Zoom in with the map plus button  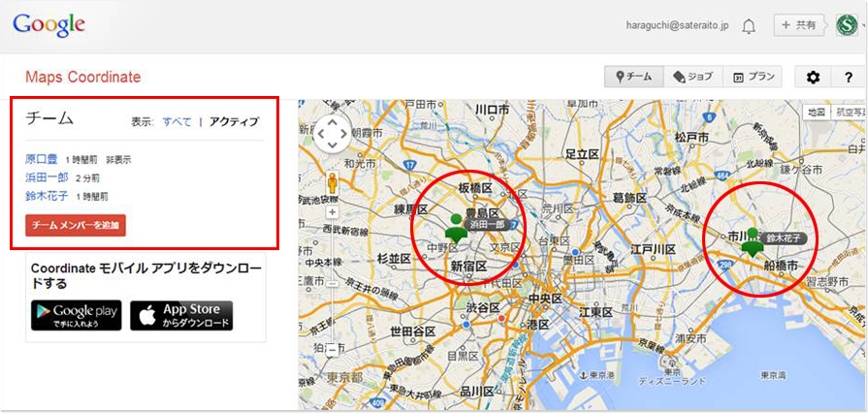click(x=333, y=212)
